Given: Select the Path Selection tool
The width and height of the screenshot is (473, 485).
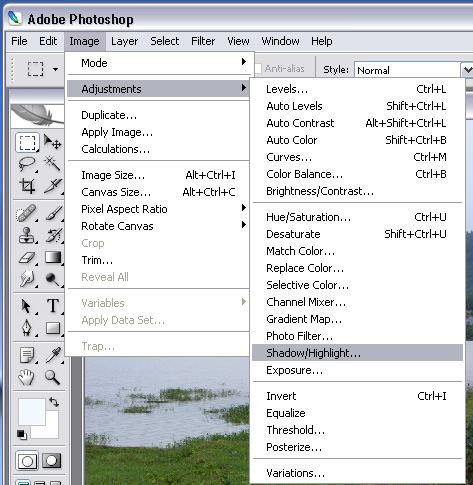Looking at the screenshot, I should coord(27,306).
